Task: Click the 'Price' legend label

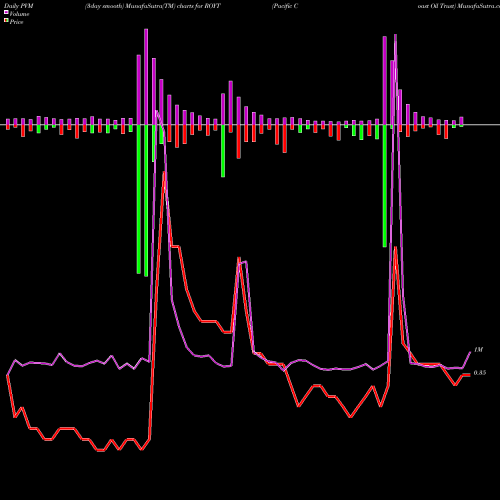Action: (16, 22)
